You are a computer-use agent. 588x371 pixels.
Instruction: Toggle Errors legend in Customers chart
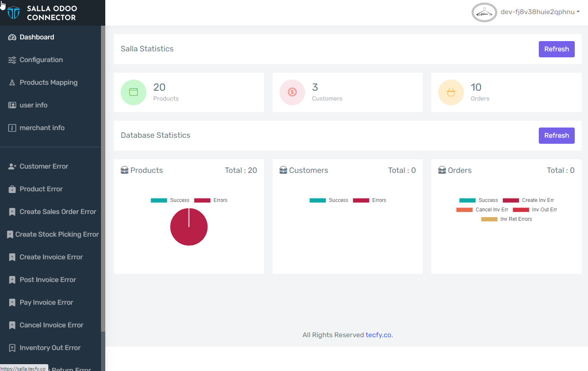[369, 200]
